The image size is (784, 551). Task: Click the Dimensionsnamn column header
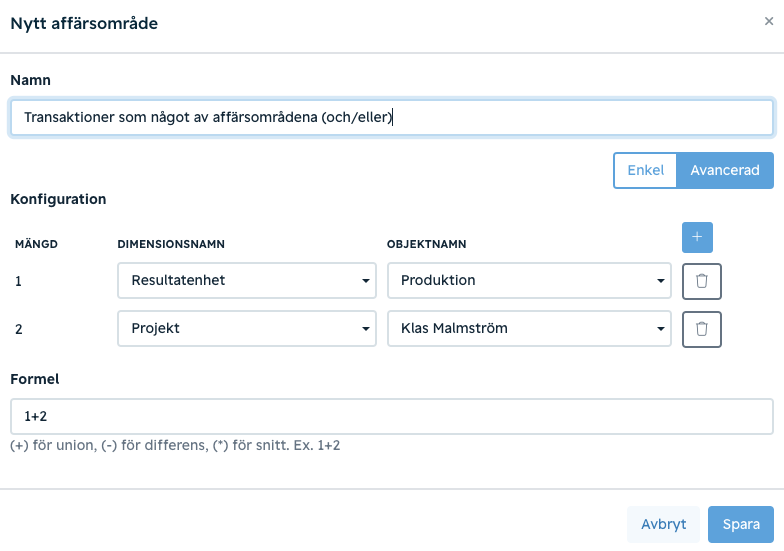pos(171,244)
